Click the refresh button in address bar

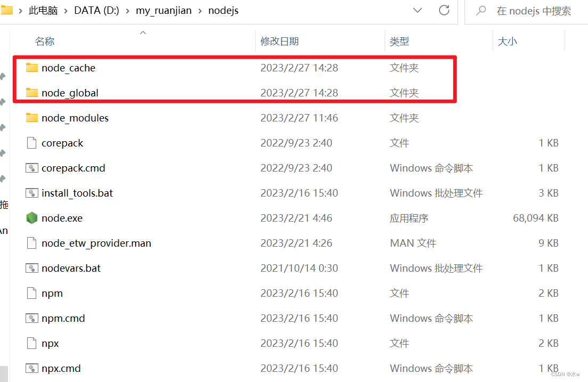click(444, 10)
